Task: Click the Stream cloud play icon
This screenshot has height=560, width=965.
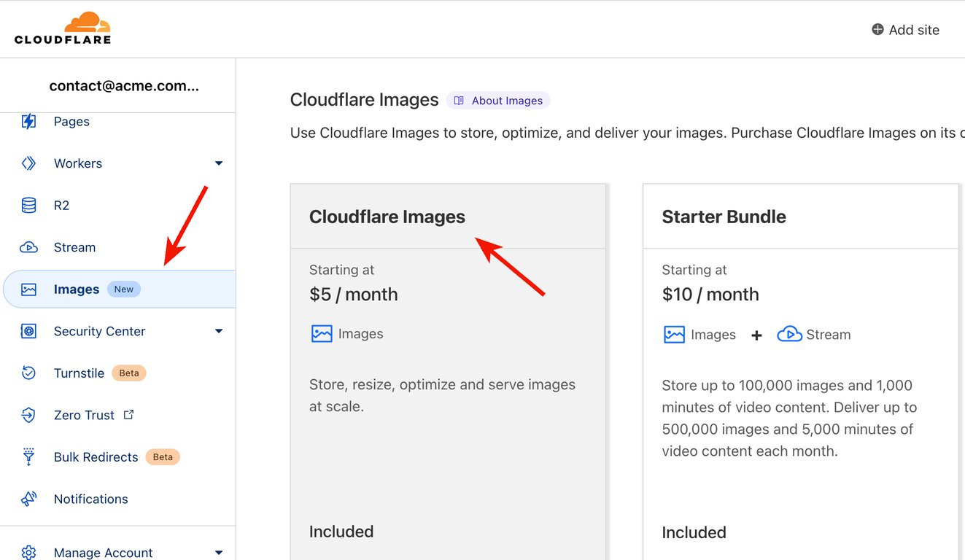Action: 28,247
